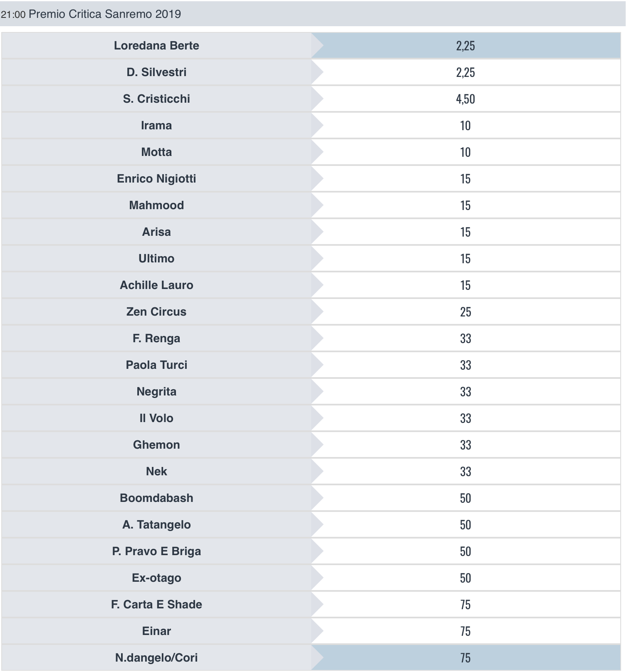Select Loredana Berte odds 2,25
The height and width of the screenshot is (672, 639).
[465, 46]
